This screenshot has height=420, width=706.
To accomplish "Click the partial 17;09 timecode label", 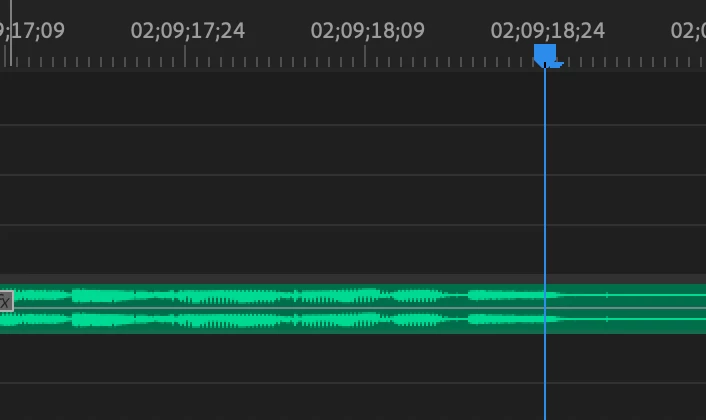I will coord(32,31).
